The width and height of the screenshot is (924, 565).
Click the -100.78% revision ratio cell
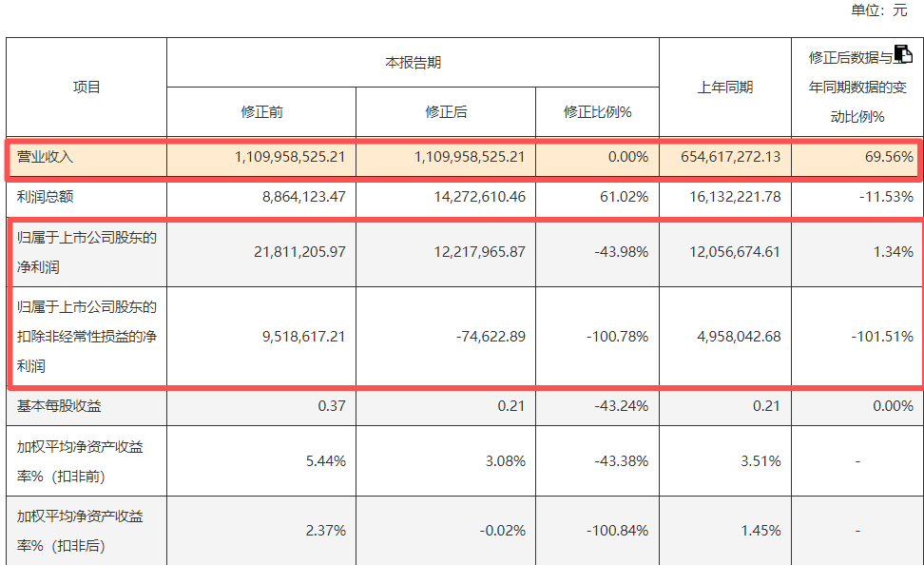point(617,337)
